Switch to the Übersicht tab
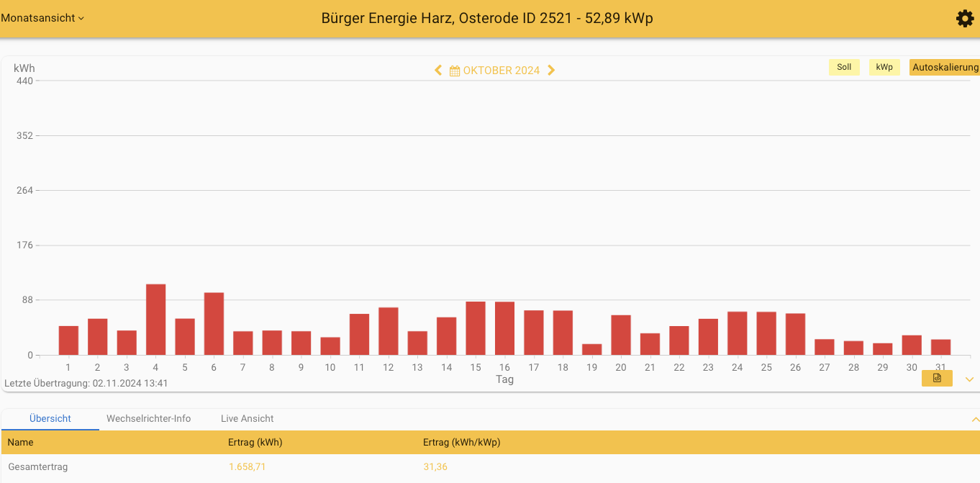This screenshot has width=980, height=483. [50, 418]
